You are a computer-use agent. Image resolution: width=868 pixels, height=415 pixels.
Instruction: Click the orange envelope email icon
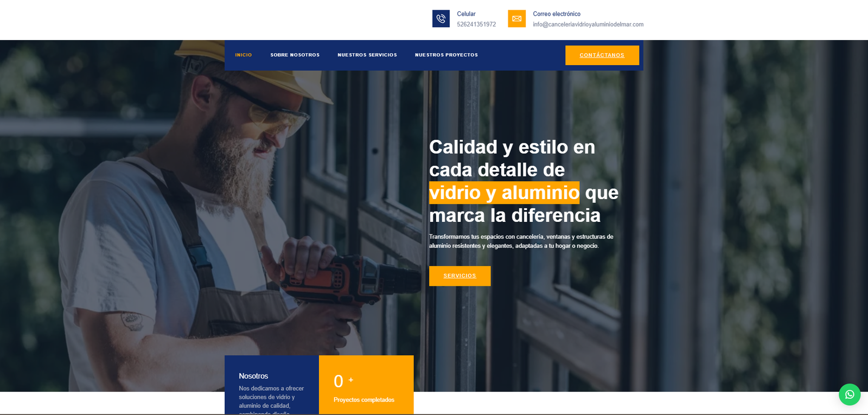pyautogui.click(x=516, y=18)
